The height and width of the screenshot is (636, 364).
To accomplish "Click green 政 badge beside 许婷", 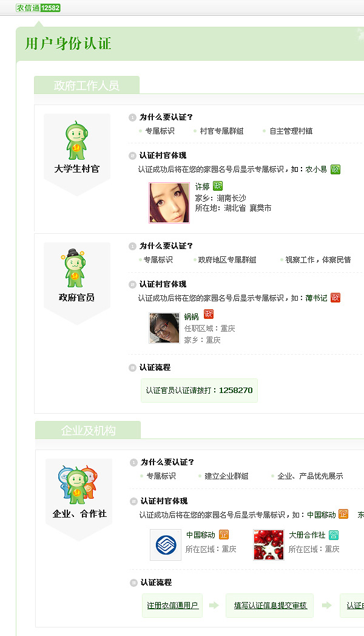I will (218, 186).
